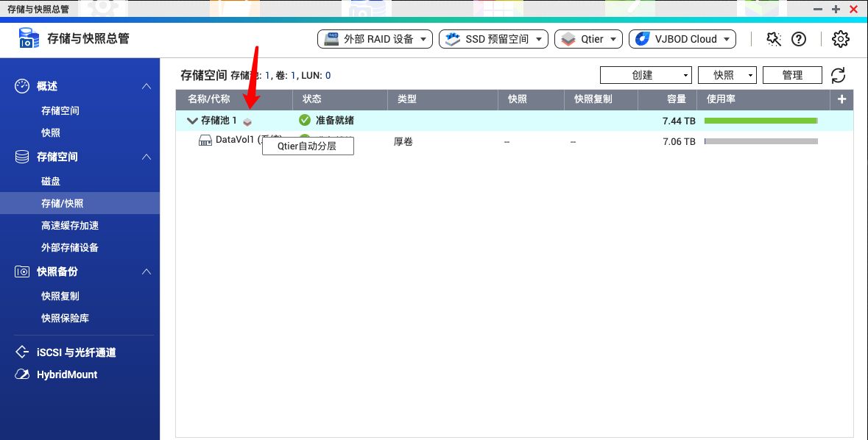The height and width of the screenshot is (440, 868).
Task: Collapse the 存储池 1 tree row
Action: (192, 121)
